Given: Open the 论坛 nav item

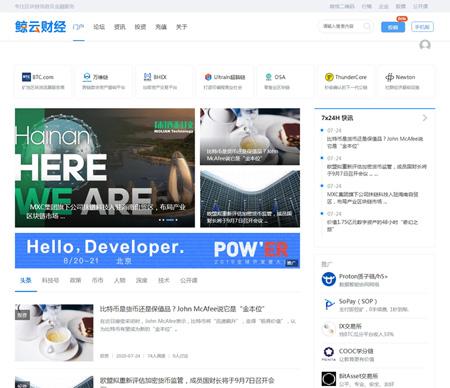Looking at the screenshot, I should (99, 27).
